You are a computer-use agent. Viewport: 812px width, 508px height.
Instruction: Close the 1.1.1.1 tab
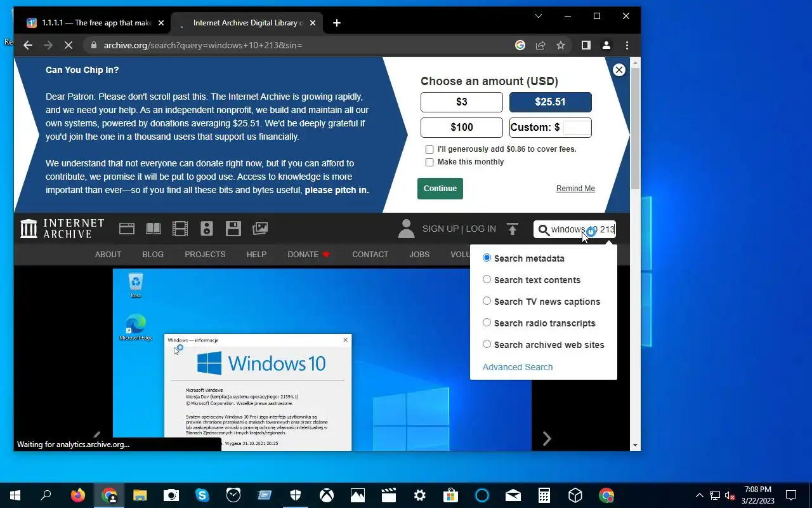(x=161, y=23)
